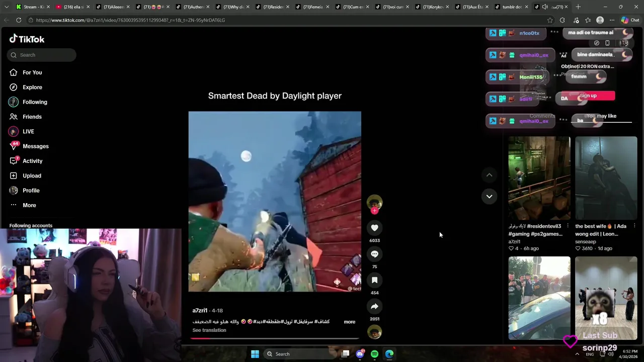The width and height of the screenshot is (644, 362).
Task: Open Discord from the taskbar
Action: coord(360,354)
